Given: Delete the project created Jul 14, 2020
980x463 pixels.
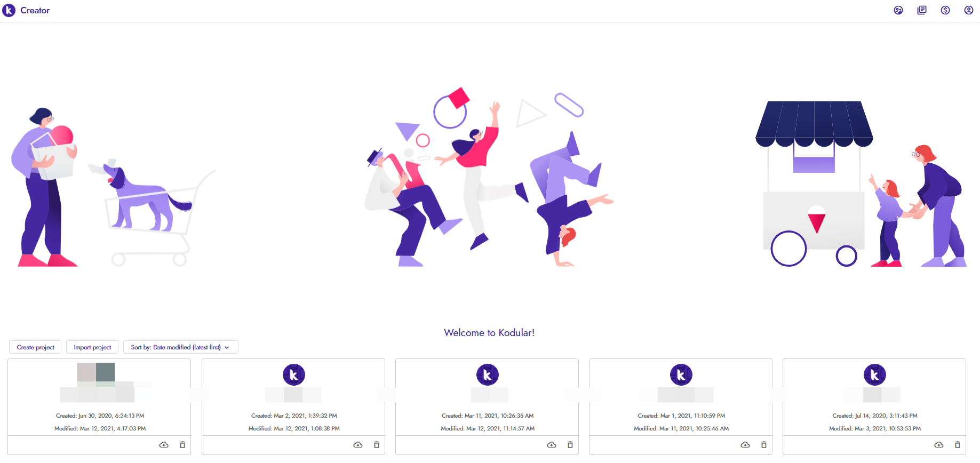Looking at the screenshot, I should click(958, 445).
